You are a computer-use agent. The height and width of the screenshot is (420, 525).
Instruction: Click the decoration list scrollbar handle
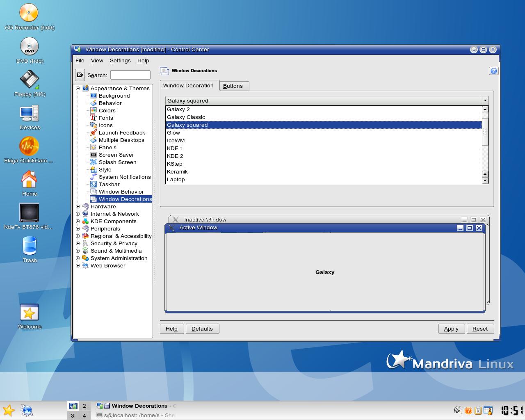(x=485, y=132)
